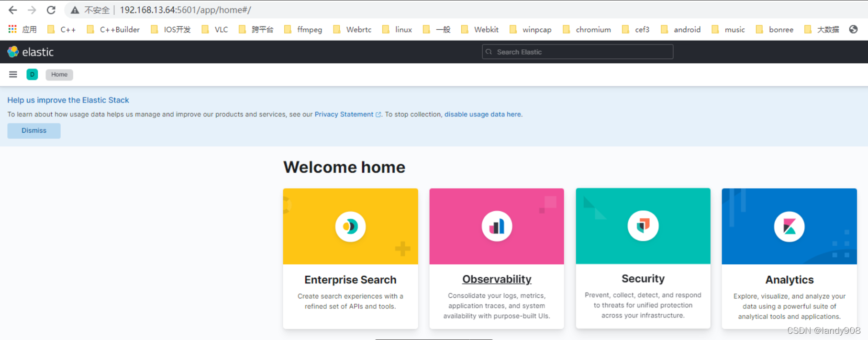Open the VLC bookmark folder
The height and width of the screenshot is (340, 868).
[x=215, y=29]
